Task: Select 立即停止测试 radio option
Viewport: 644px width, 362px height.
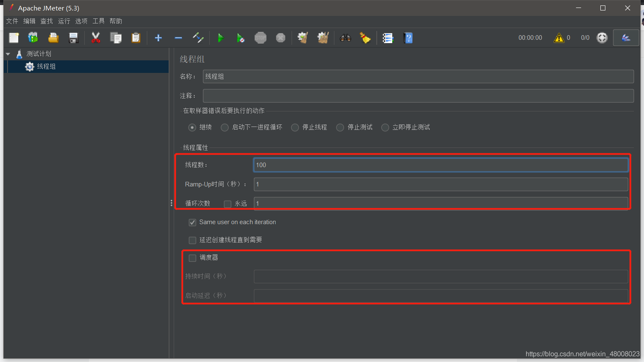Action: coord(385,127)
